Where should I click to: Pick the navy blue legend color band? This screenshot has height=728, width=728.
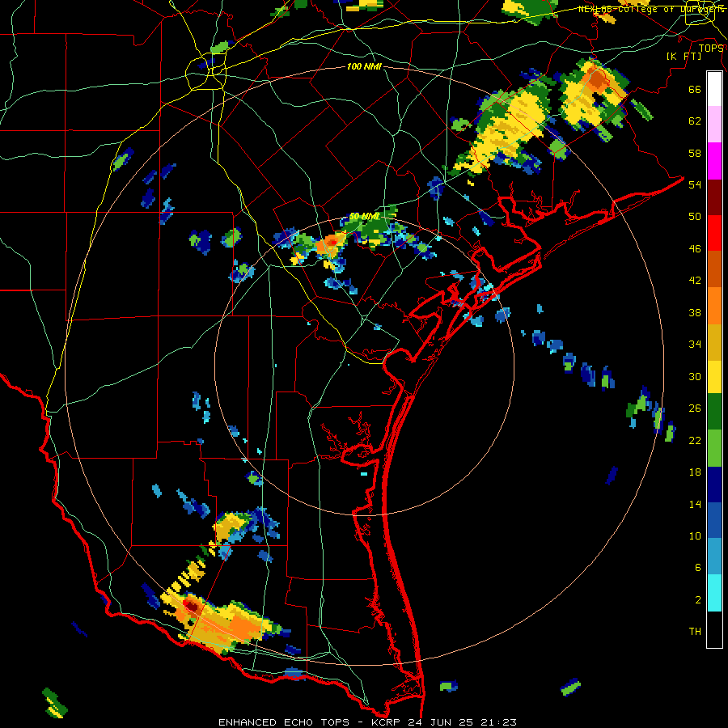714,485
